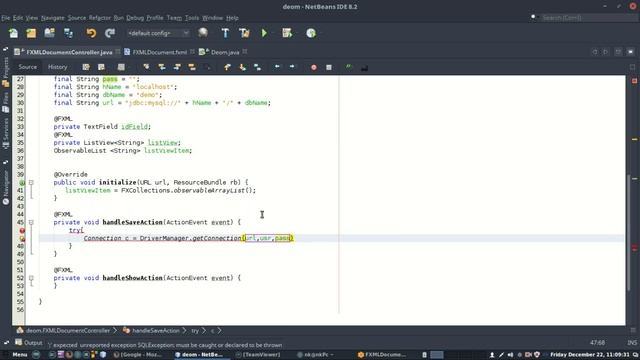Click the Profile Project toolbar icon
Screen dimensions: 640x360
(x=311, y=33)
